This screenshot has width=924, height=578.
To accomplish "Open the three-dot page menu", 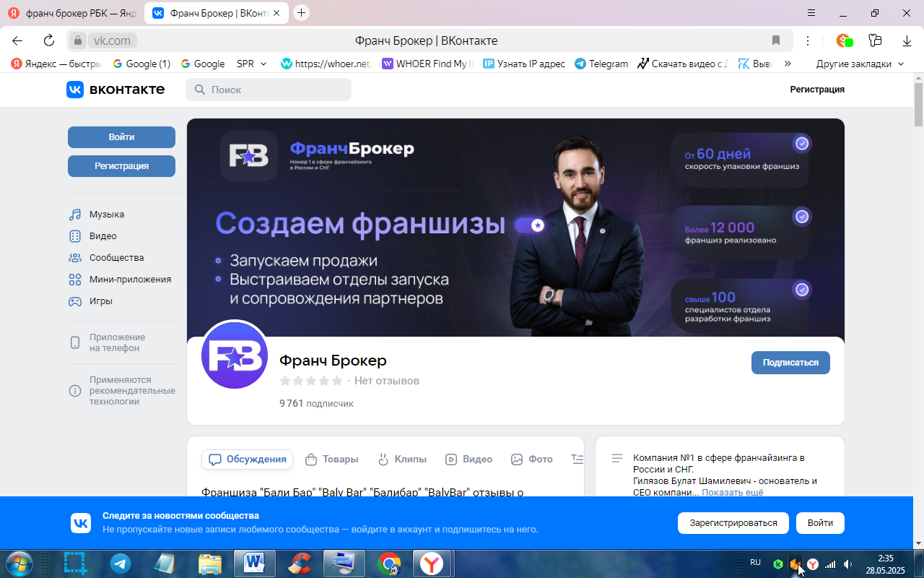I will pyautogui.click(x=808, y=40).
